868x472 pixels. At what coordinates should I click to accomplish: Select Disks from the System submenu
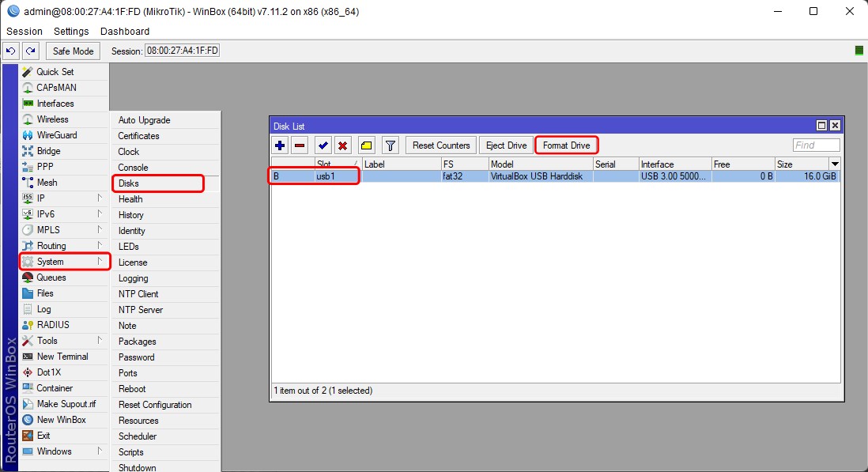point(129,183)
